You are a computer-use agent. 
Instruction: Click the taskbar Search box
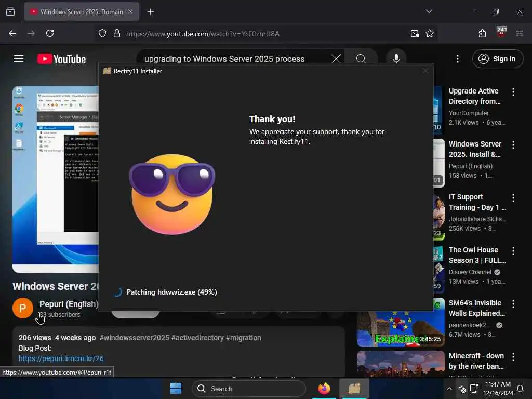click(x=249, y=389)
